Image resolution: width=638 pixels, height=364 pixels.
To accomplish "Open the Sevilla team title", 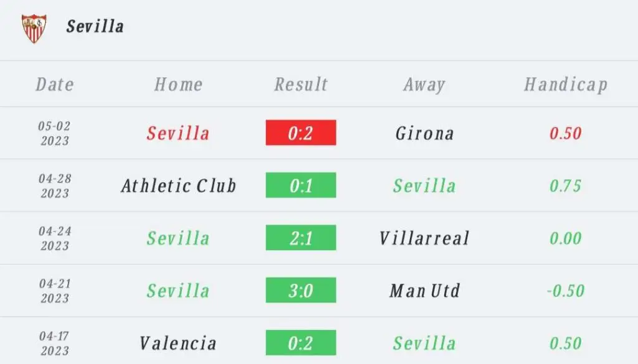I will tap(95, 26).
